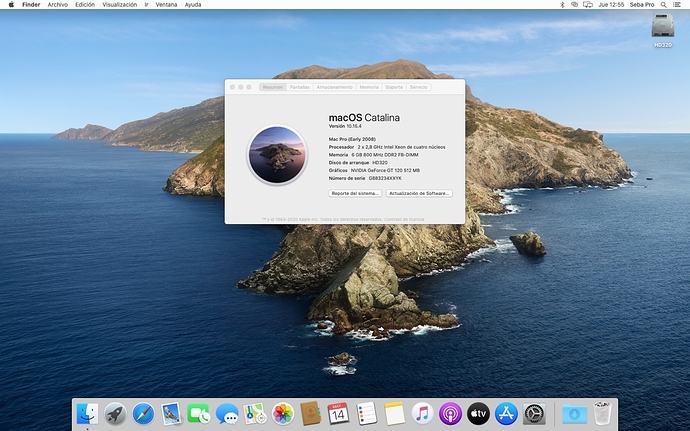Open Downloads folder in Dock
The height and width of the screenshot is (431, 690).
574,414
